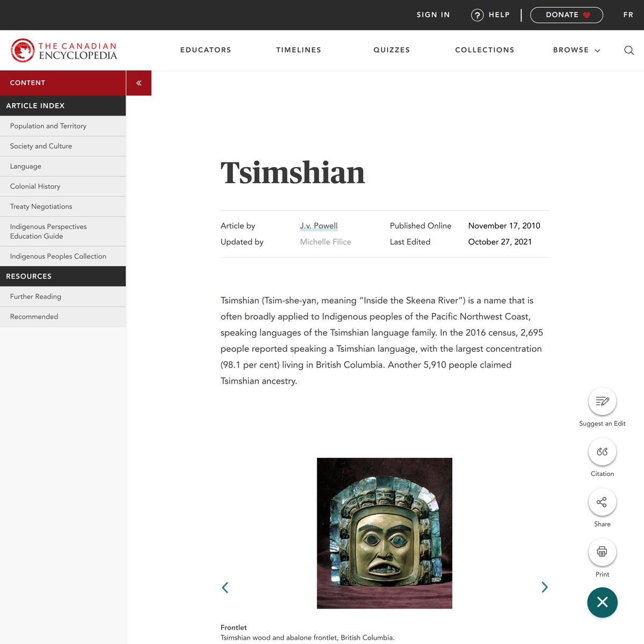Switch the site language to FR
The width and height of the screenshot is (644, 644).
pos(628,15)
